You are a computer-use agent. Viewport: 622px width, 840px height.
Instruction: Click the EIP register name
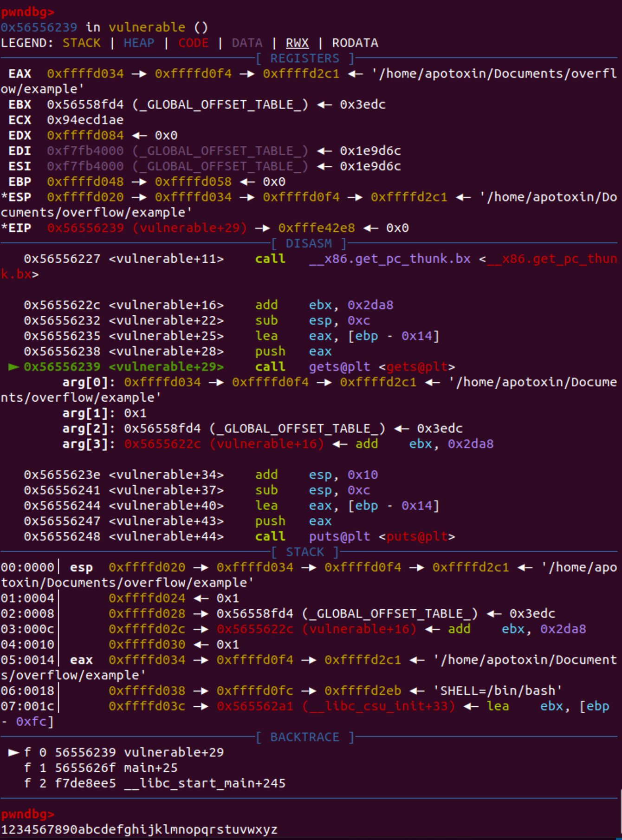pyautogui.click(x=19, y=228)
